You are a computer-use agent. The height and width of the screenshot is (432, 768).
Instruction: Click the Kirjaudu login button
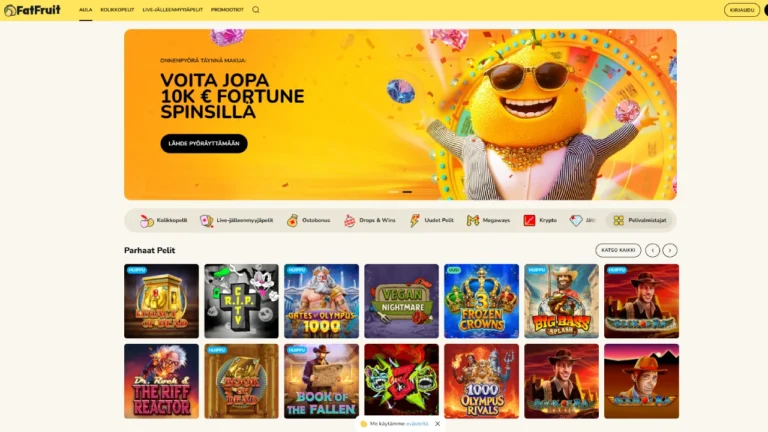coord(742,10)
